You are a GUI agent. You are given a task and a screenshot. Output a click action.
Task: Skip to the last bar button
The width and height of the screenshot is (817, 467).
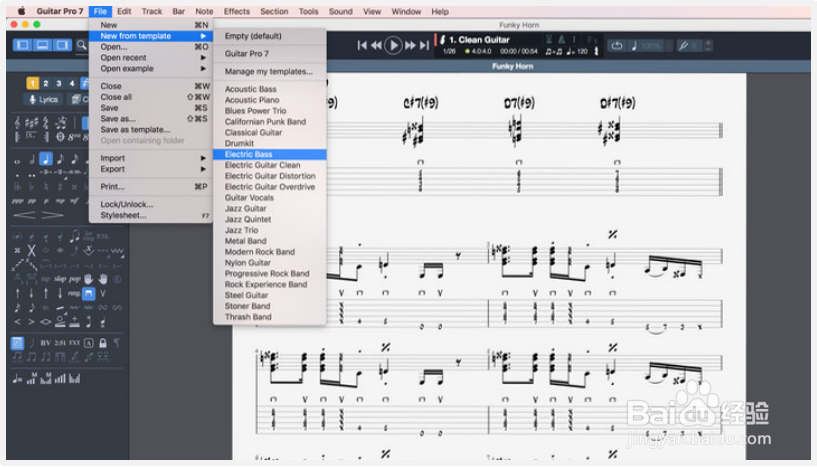[x=425, y=45]
